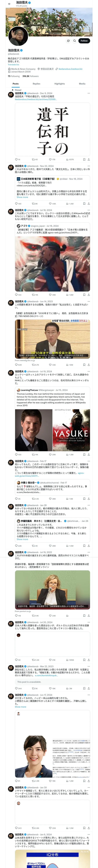The height and width of the screenshot is (868, 98).
Task: Share the Jul 18, 2024 Yasuke post
Action: coord(89,295)
